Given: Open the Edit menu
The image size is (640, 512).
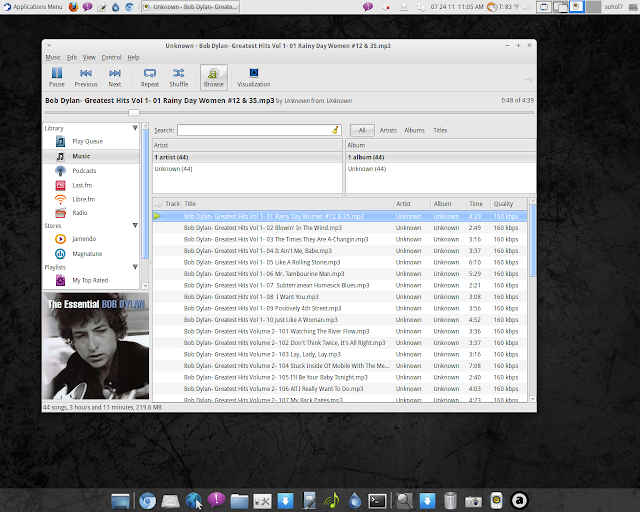Looking at the screenshot, I should pyautogui.click(x=72, y=57).
